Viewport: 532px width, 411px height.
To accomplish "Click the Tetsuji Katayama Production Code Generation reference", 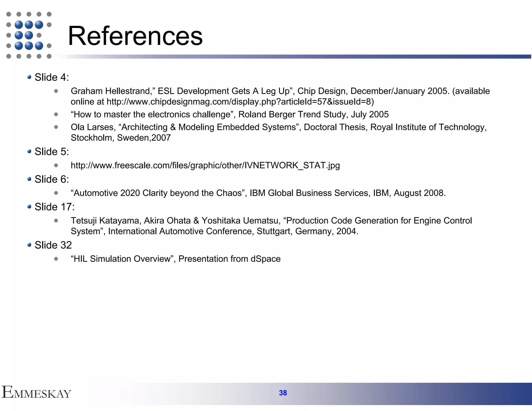I will [x=271, y=226].
